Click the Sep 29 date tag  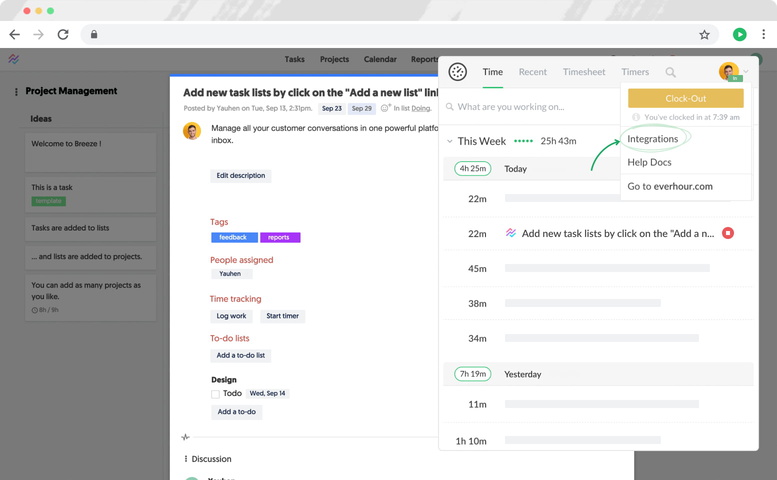pyautogui.click(x=361, y=108)
